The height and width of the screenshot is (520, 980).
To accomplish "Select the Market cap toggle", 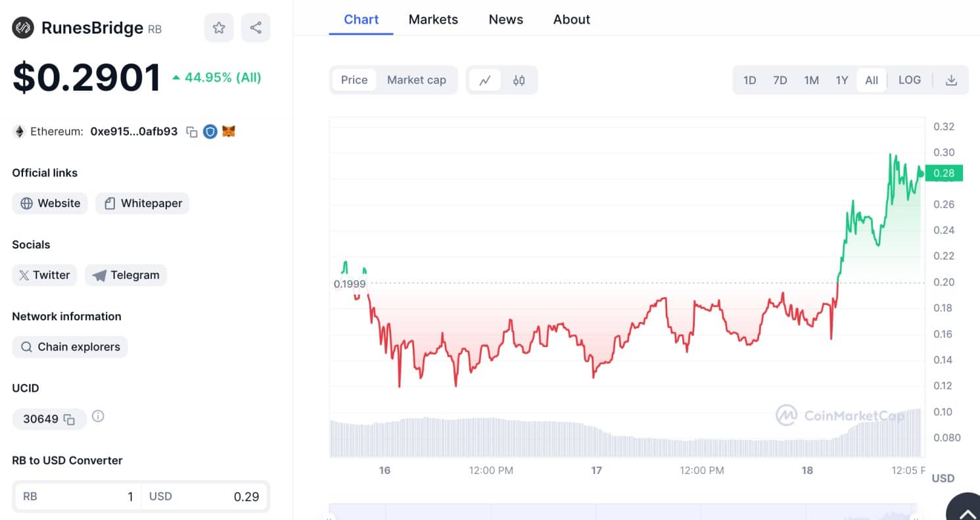I will [x=417, y=80].
